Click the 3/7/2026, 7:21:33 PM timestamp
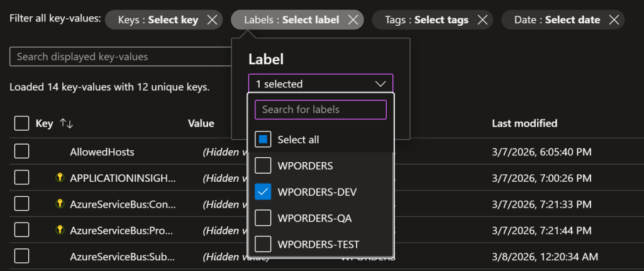Image resolution: width=644 pixels, height=271 pixels. [x=541, y=204]
